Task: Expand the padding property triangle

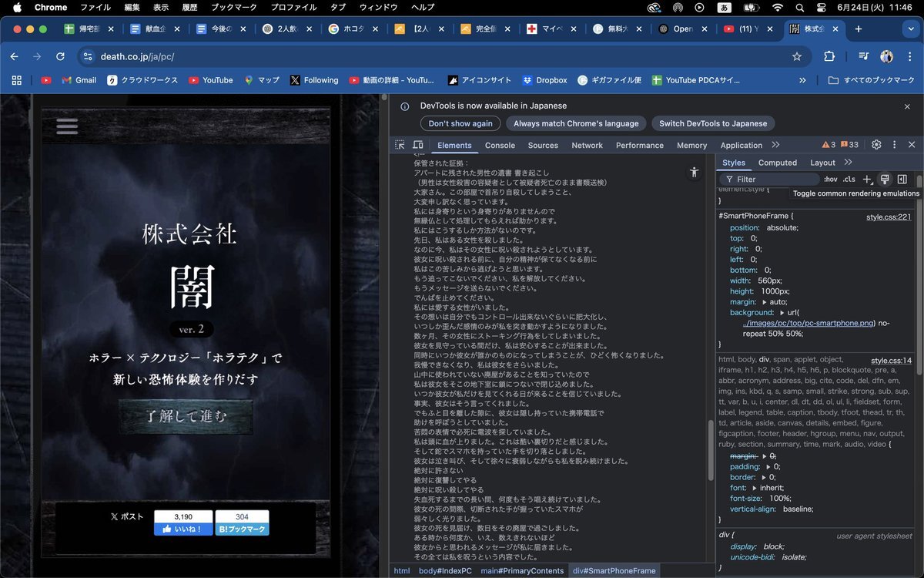Action: 768,466
